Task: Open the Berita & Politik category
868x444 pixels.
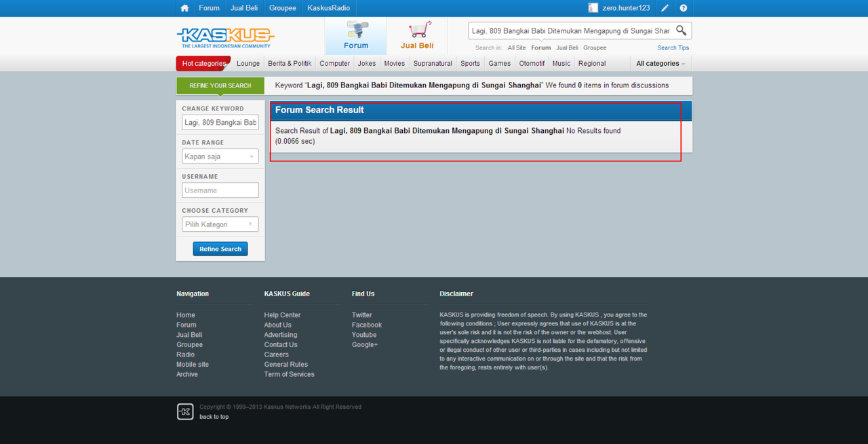Action: point(290,64)
